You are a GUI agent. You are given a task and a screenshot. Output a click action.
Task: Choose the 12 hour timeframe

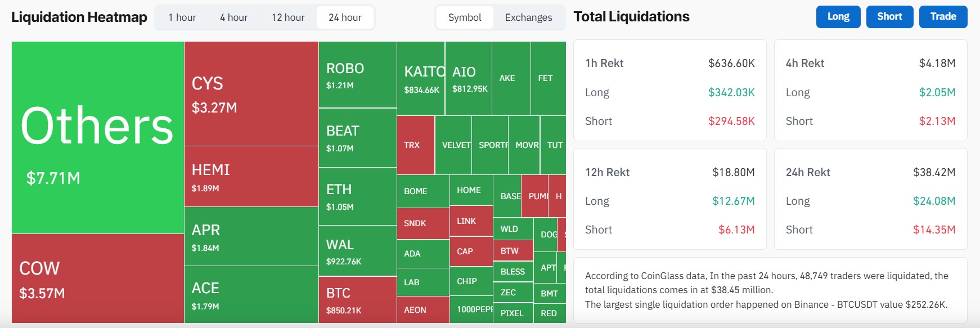tap(288, 17)
